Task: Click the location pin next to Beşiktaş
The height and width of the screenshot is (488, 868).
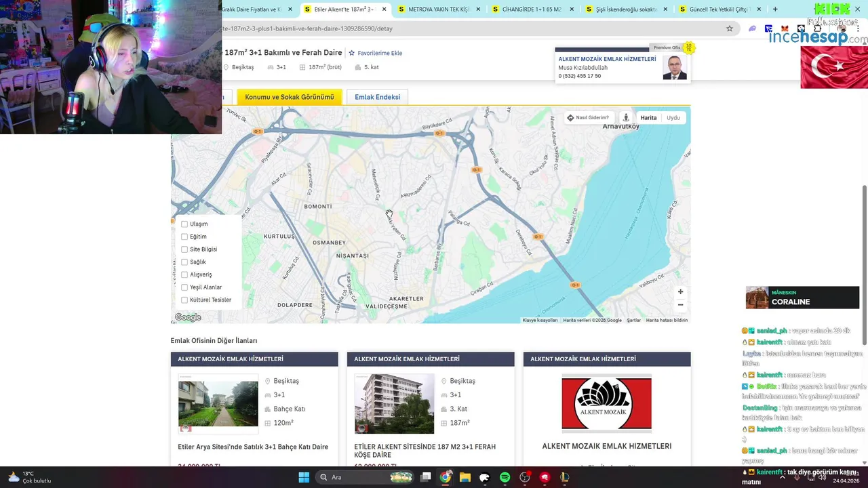Action: click(226, 67)
